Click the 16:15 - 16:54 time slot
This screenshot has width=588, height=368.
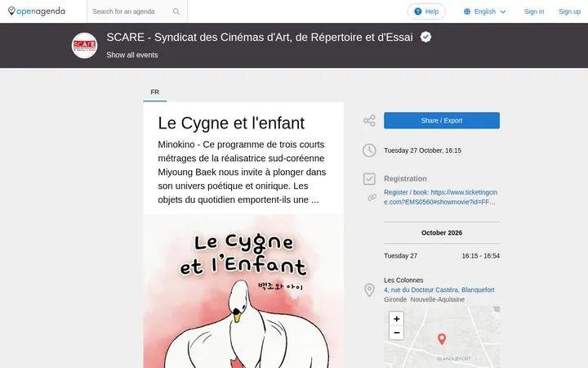tap(481, 256)
